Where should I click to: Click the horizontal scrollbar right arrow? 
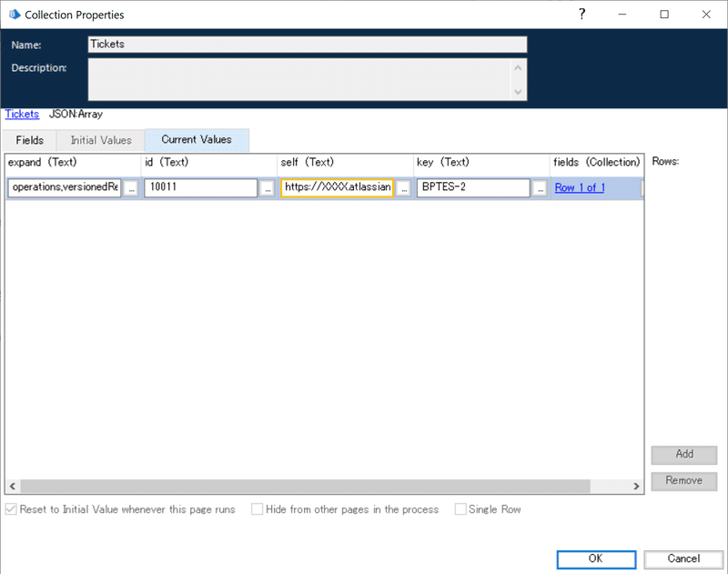[x=636, y=487]
